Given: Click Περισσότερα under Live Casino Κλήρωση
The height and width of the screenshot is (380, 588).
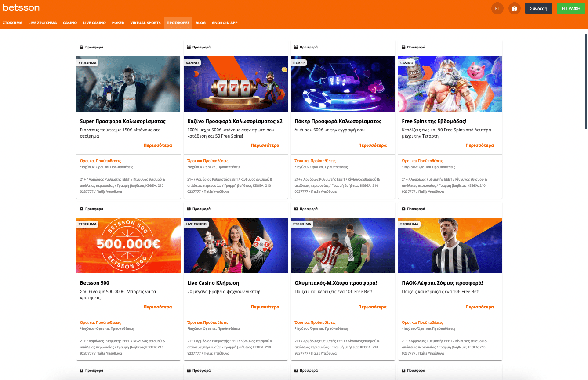Looking at the screenshot, I should [265, 307].
